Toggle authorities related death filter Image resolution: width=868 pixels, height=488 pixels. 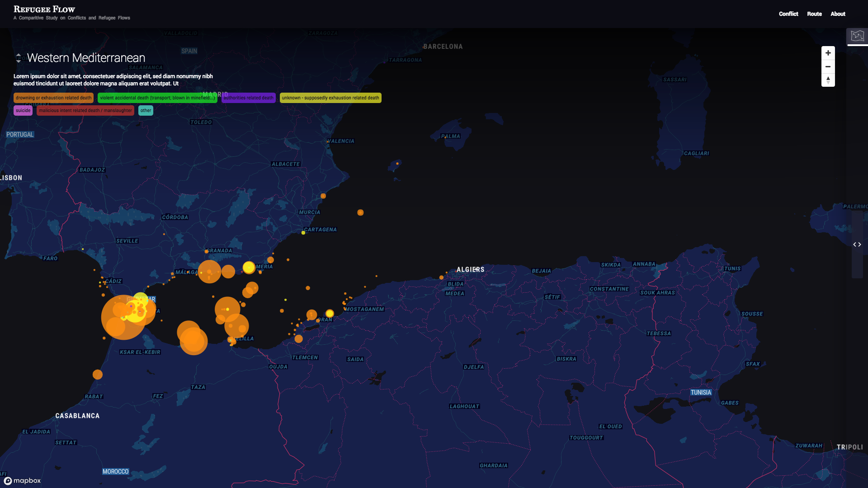click(248, 98)
